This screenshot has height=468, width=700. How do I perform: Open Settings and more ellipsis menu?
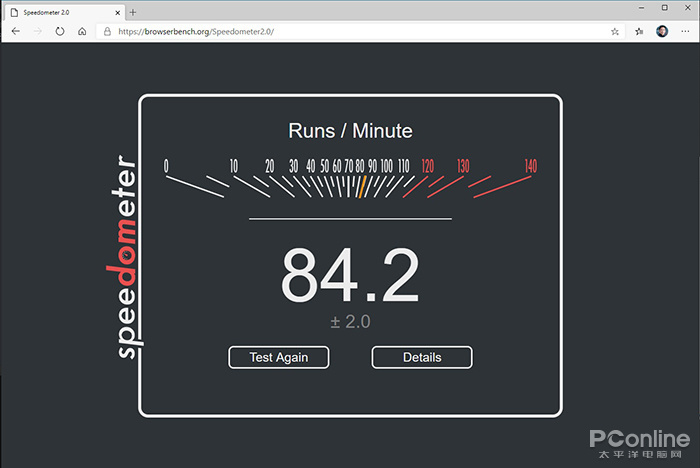pos(685,31)
